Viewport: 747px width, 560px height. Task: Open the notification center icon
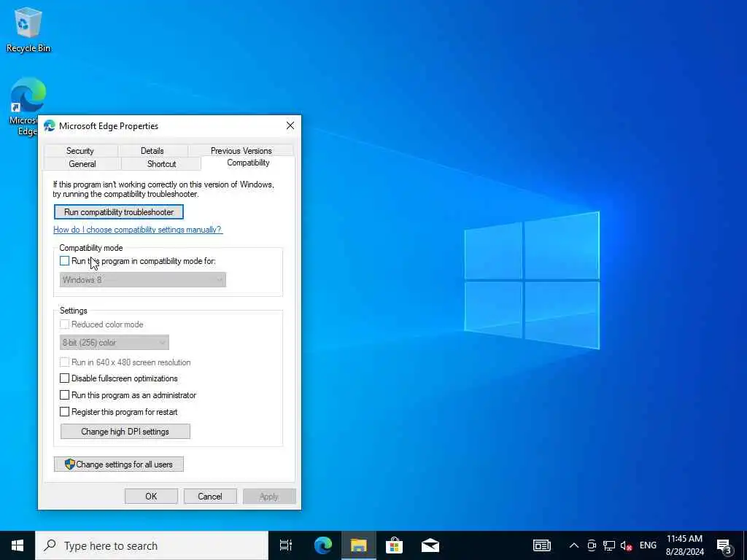[724, 545]
